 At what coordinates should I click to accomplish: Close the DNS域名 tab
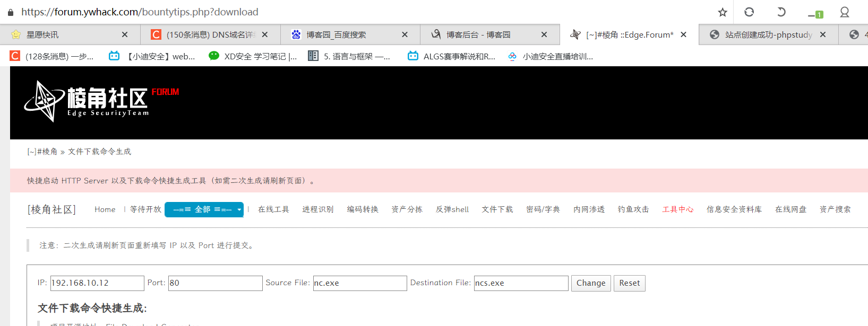pos(265,34)
